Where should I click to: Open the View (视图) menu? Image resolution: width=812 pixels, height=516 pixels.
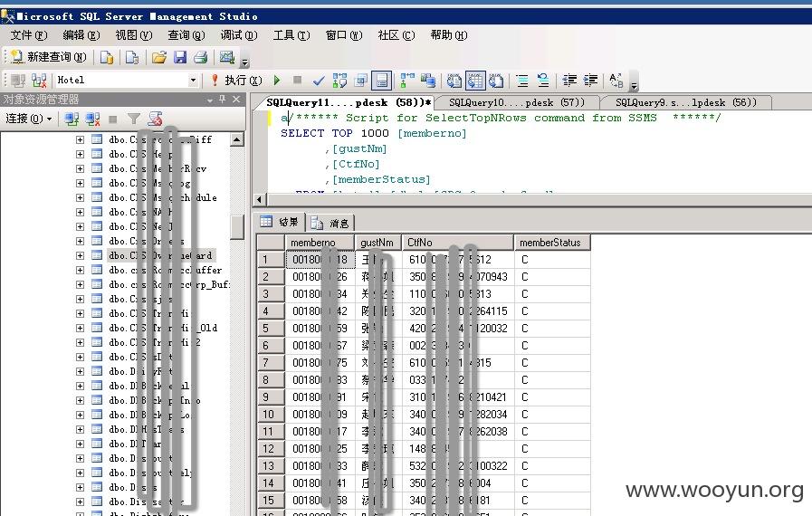[134, 35]
